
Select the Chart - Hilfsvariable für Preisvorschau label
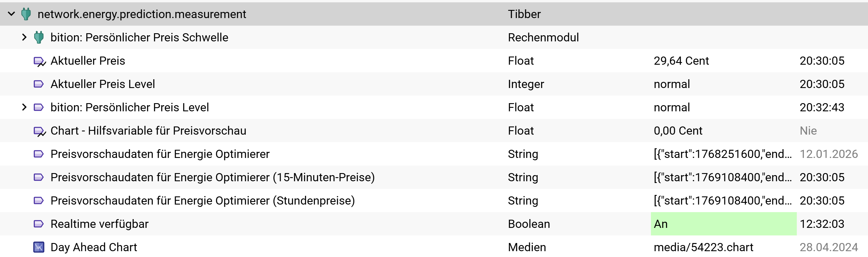tap(148, 131)
